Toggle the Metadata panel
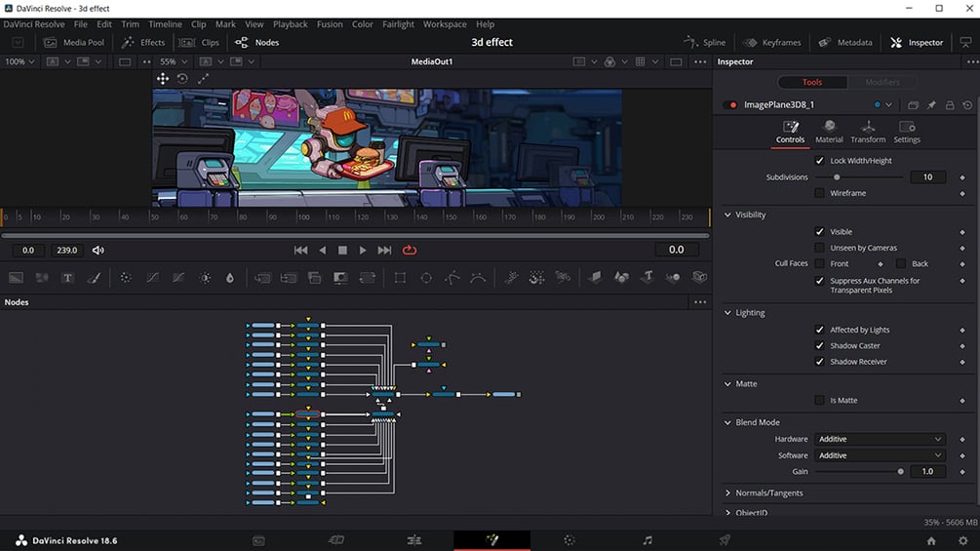This screenshot has height=551, width=980. pos(845,43)
